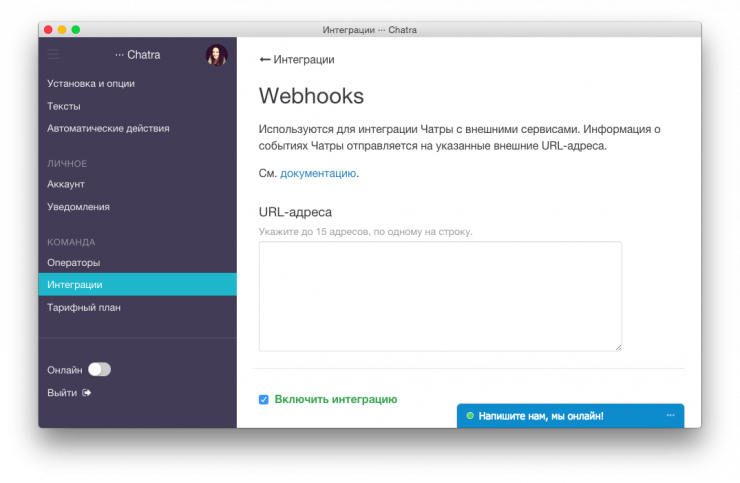Open chat widget options dots
Viewport: 740px width, 483px height.
[x=670, y=415]
